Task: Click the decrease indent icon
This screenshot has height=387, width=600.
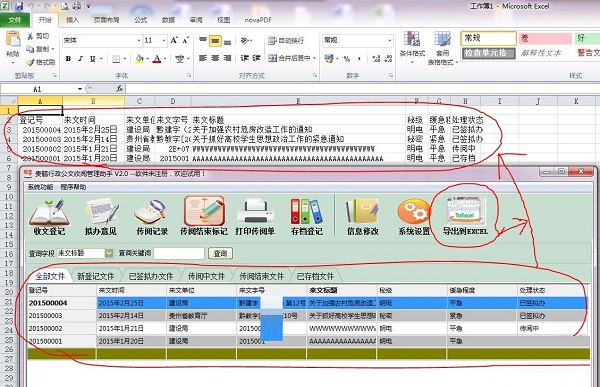Action: point(245,58)
